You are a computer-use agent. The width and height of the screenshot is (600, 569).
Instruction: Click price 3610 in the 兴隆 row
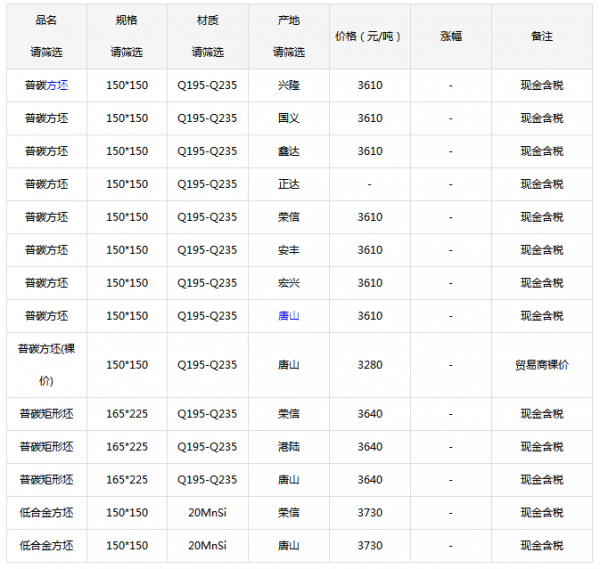[x=370, y=85]
